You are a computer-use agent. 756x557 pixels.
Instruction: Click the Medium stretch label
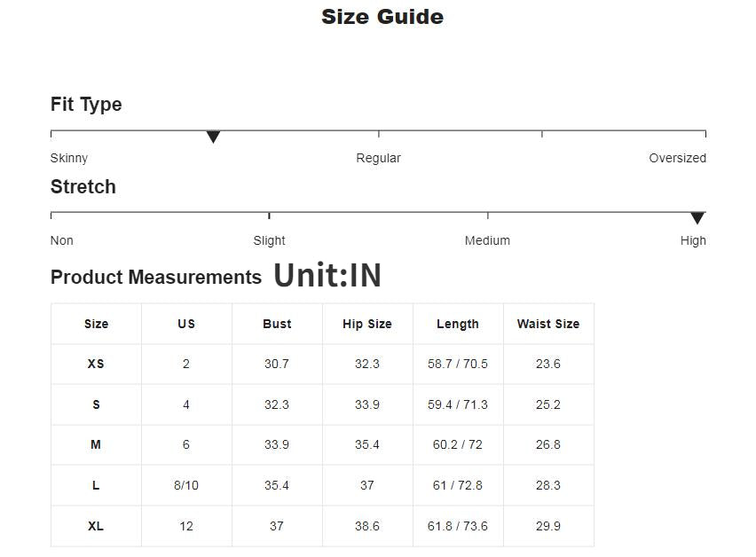point(487,240)
